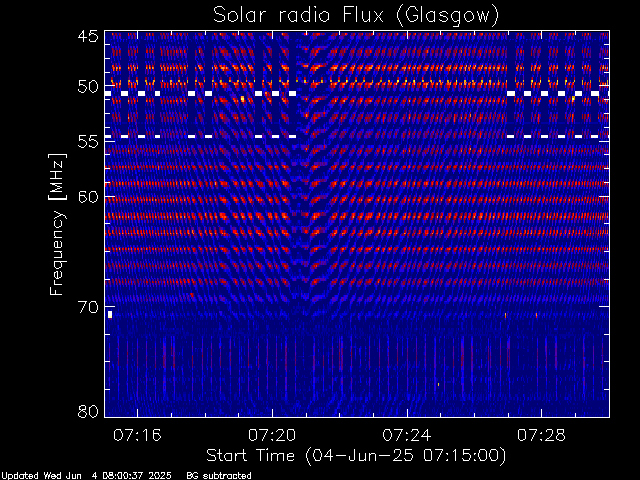
Task: Click the 07:16 time tick label
Action: 137,435
